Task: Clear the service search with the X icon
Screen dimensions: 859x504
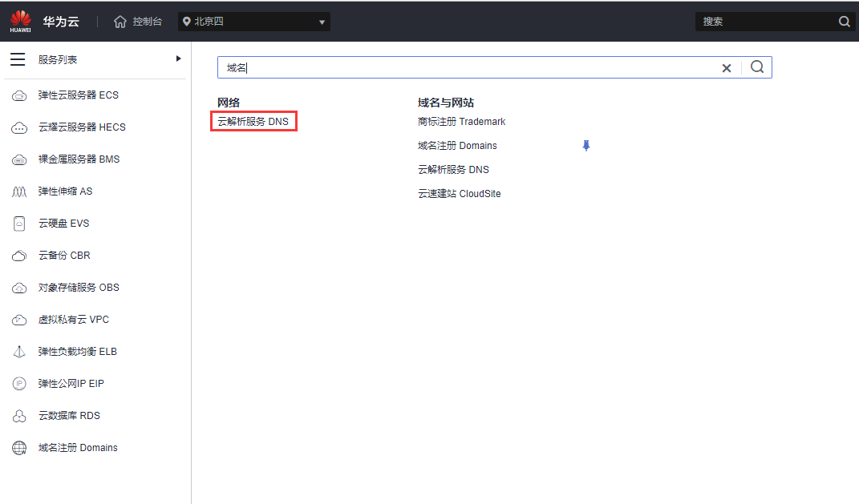Action: (727, 68)
